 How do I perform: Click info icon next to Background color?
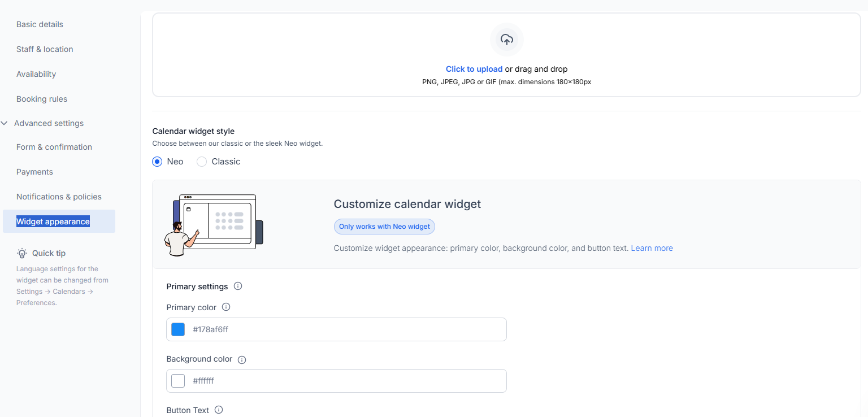click(242, 359)
